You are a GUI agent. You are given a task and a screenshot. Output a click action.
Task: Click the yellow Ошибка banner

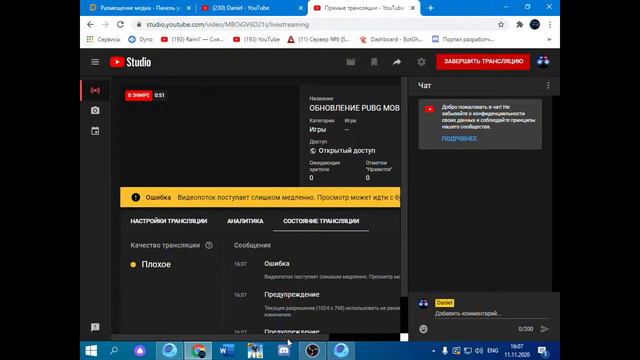pyautogui.click(x=260, y=197)
